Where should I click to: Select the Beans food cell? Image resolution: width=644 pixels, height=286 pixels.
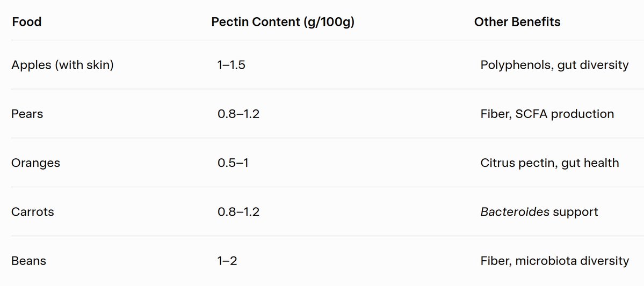(x=29, y=261)
